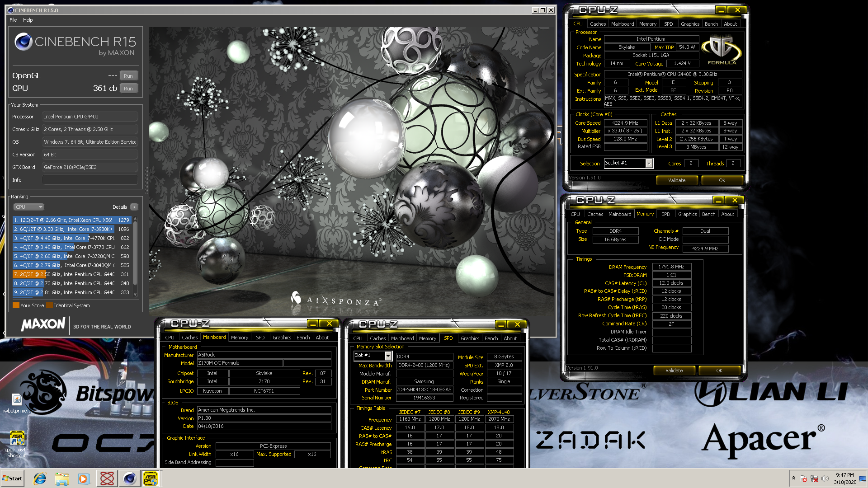Click the Cinebench title bar icon
Image resolution: width=868 pixels, height=488 pixels.
pos(11,10)
